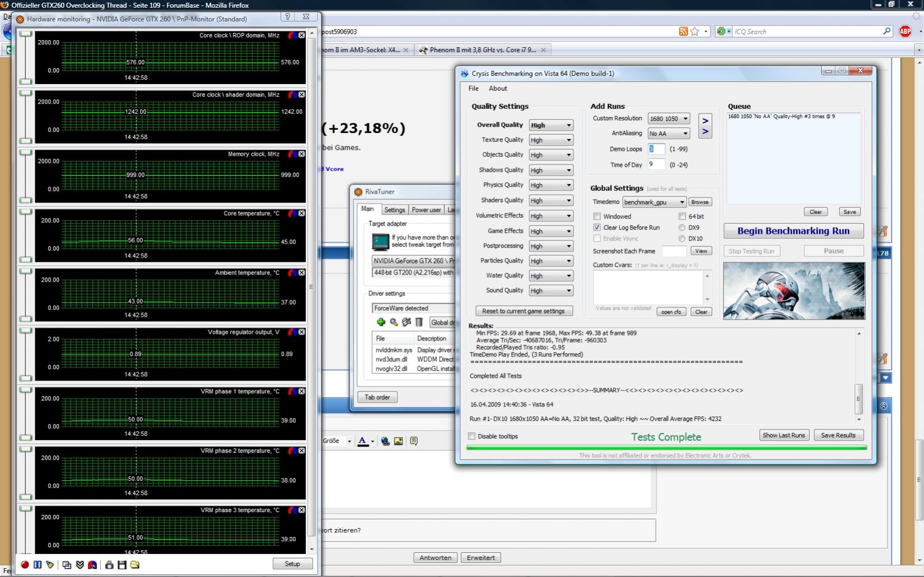Screen dimensions: 924x577
Task: Click the red-blue 'A' icon in monitoring toolbar
Action: pos(92,565)
